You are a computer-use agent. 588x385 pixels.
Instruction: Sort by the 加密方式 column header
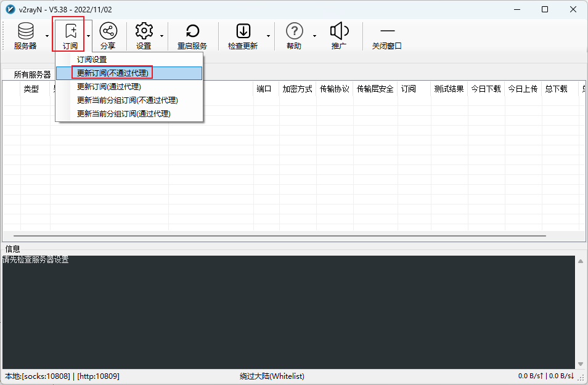click(298, 89)
